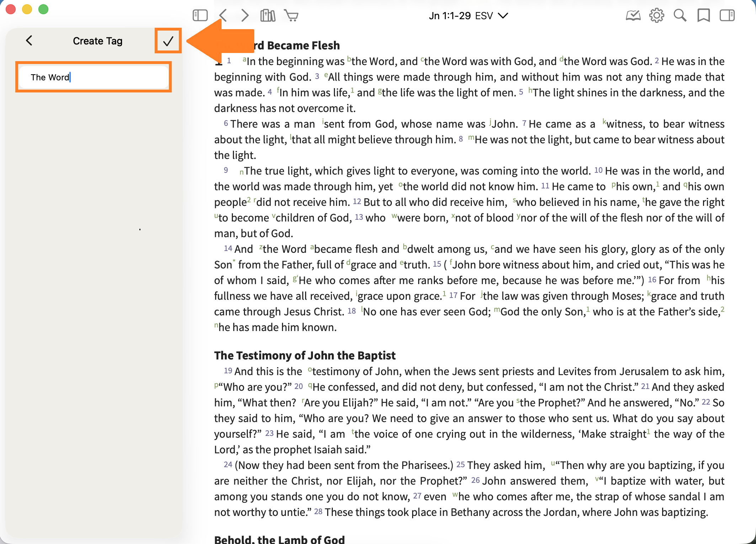
Task: Click the tag name field containing The Word
Action: coord(94,77)
